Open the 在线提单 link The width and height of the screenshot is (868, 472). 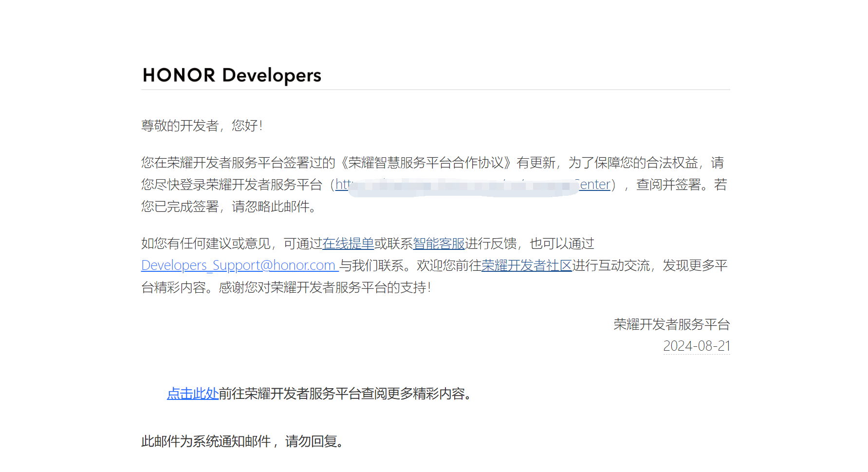[x=348, y=244]
